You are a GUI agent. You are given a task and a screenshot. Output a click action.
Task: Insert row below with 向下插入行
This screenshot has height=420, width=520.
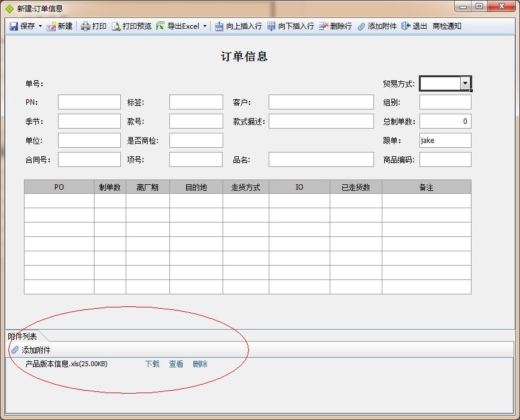(x=290, y=26)
